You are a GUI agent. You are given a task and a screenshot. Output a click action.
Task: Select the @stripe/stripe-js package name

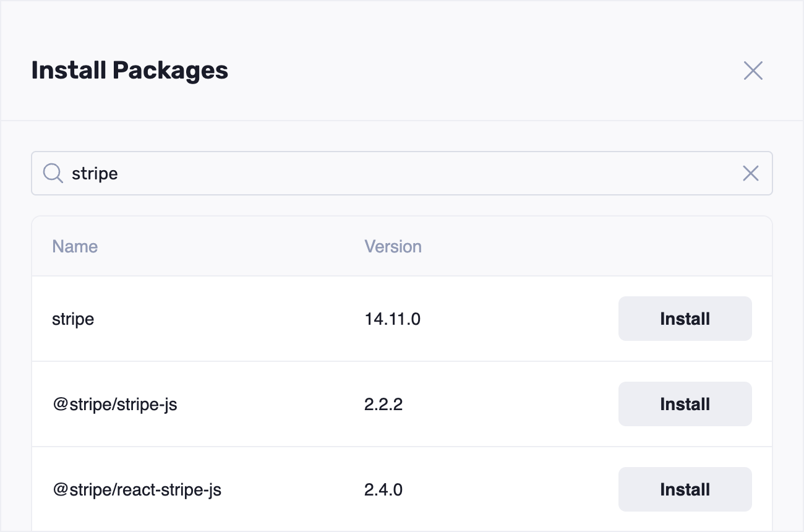click(x=115, y=405)
